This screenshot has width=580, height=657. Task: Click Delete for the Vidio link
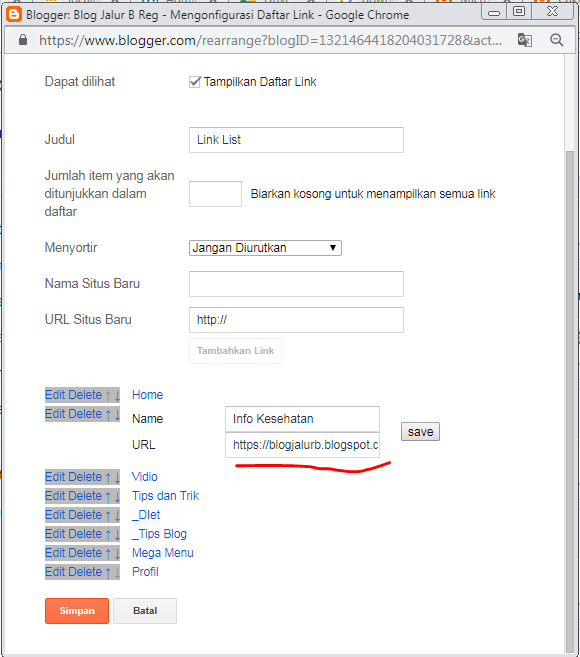[x=85, y=477]
